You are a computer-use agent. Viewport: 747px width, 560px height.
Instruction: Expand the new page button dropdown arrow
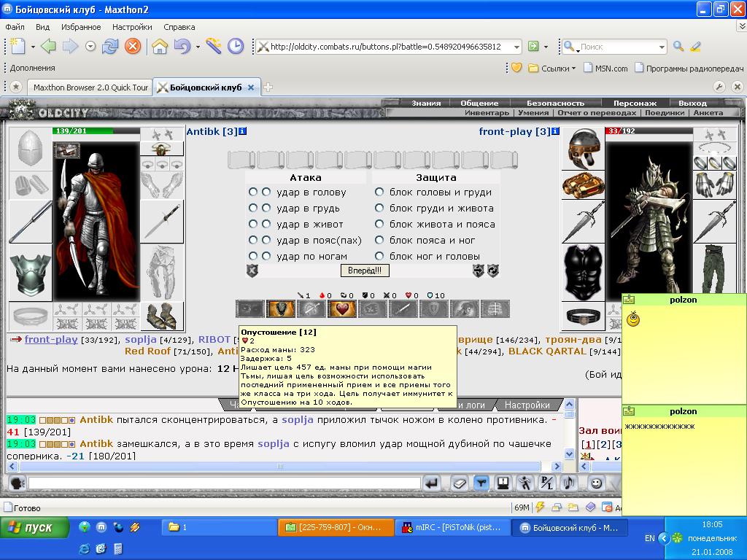click(33, 47)
